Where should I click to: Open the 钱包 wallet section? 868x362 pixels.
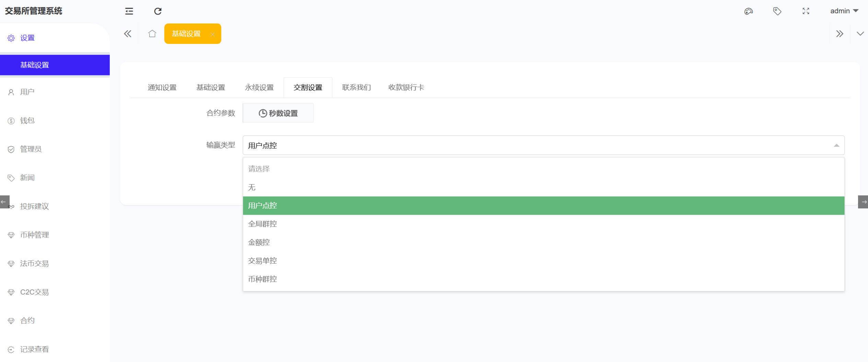27,121
